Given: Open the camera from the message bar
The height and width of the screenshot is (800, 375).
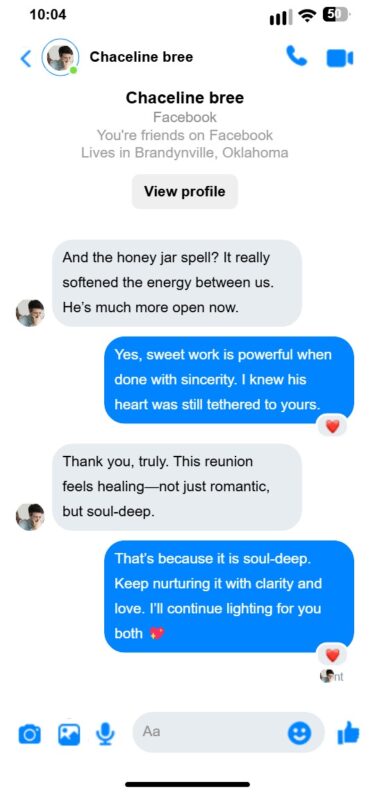Looking at the screenshot, I should pos(30,735).
